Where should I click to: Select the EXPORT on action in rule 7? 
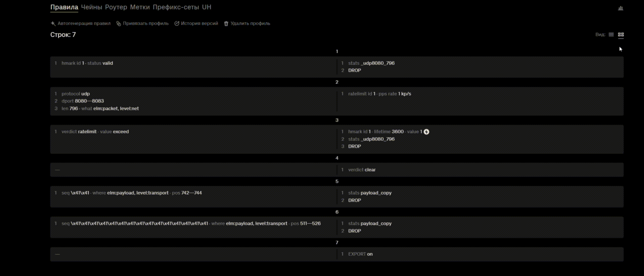(360, 254)
